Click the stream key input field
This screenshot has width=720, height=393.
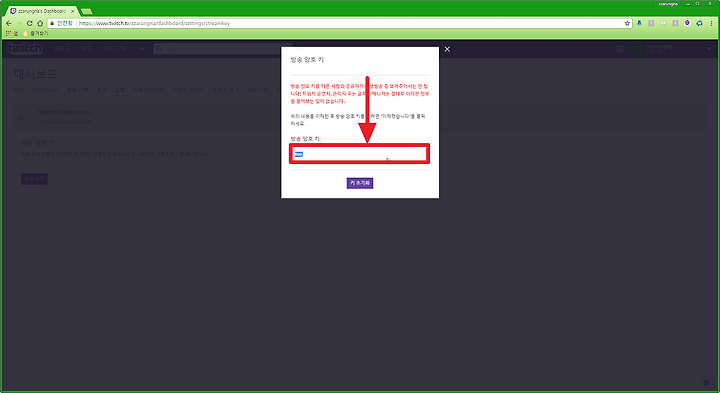tap(360, 154)
